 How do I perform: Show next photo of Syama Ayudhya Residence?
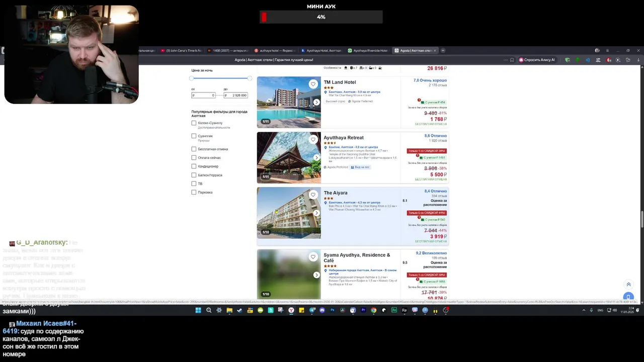click(316, 275)
